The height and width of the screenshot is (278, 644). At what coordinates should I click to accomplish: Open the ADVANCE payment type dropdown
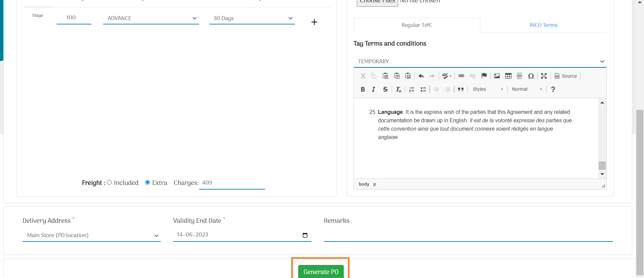pyautogui.click(x=151, y=18)
